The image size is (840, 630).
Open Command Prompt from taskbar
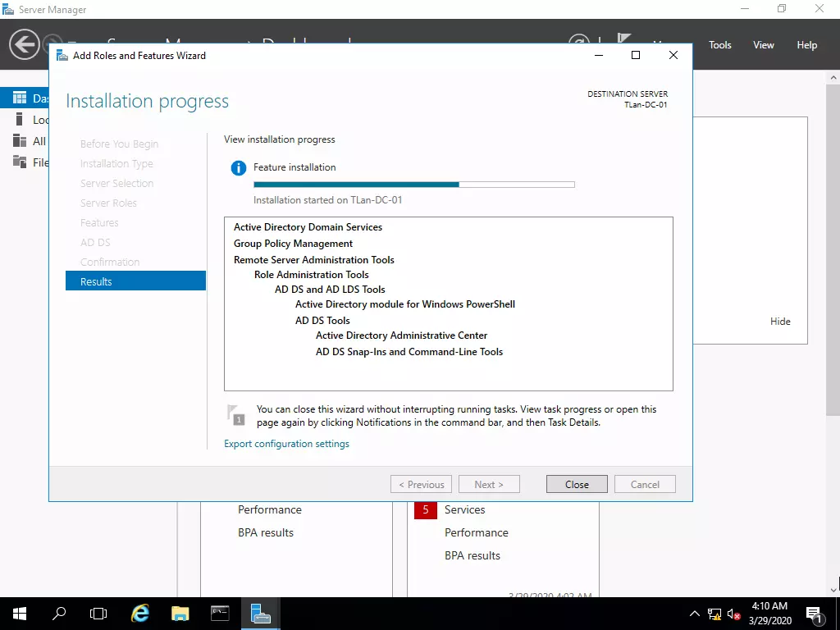click(x=220, y=614)
